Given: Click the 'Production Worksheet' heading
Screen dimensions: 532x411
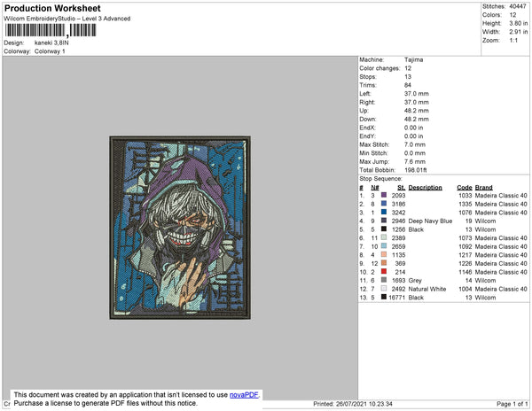Looking at the screenshot, I should click(x=52, y=8).
